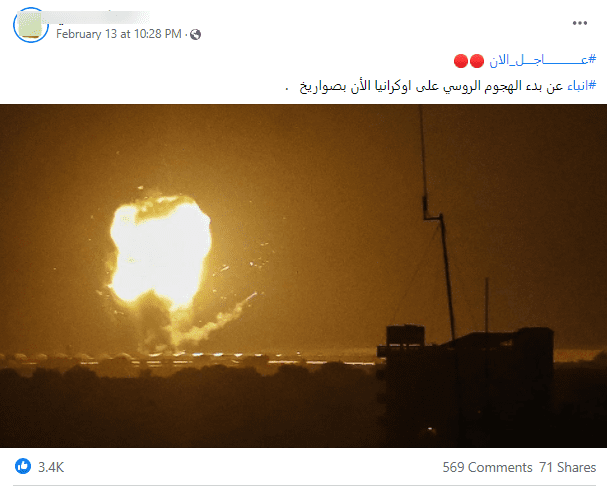Click the public globe privacy icon
This screenshot has height=486, width=607.
(x=195, y=34)
